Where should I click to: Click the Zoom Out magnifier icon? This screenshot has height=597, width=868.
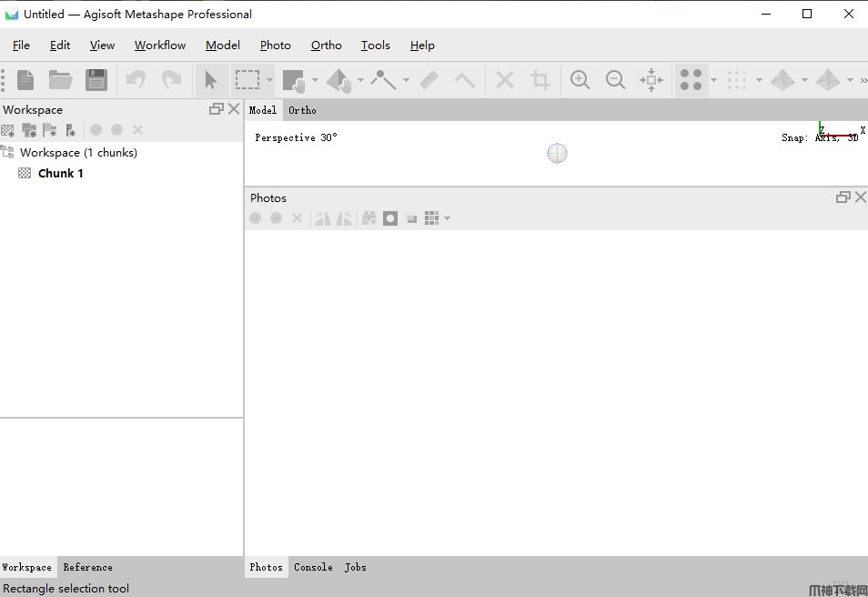click(x=615, y=80)
